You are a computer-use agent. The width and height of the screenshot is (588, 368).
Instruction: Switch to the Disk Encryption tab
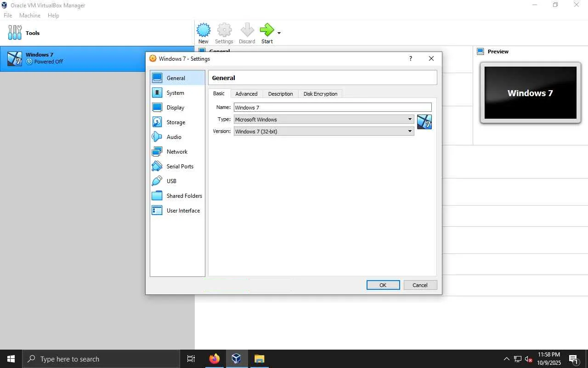coord(320,94)
